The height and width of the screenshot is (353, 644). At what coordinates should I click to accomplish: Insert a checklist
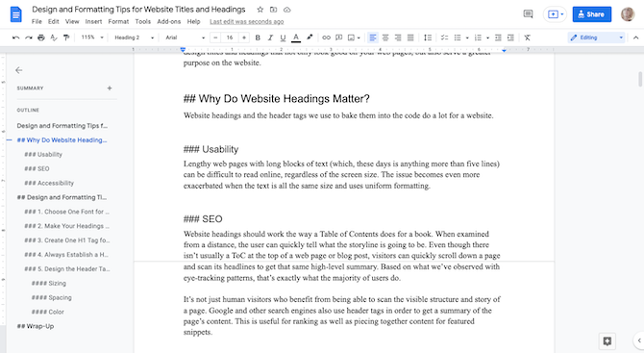(444, 38)
